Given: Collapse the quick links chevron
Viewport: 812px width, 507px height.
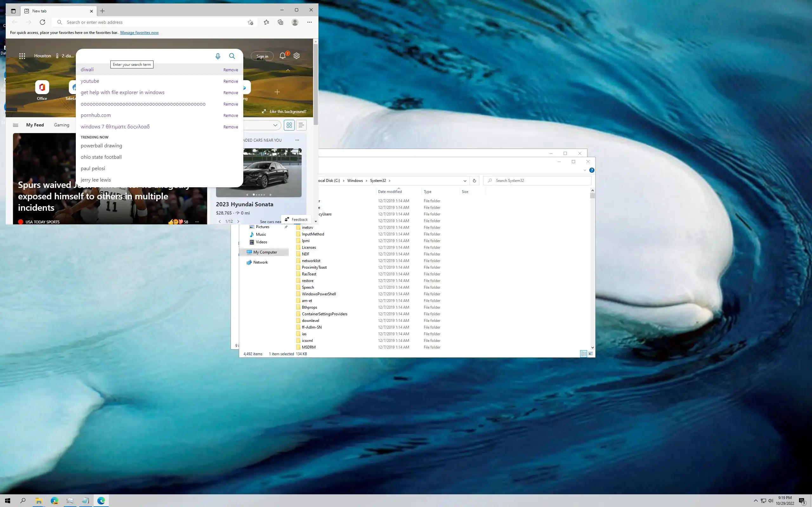Looking at the screenshot, I should click(288, 70).
